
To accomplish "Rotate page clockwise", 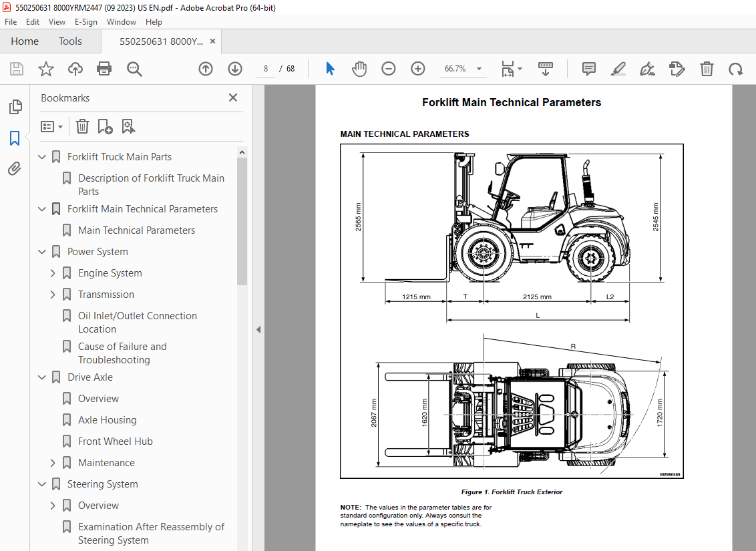I will coord(736,69).
